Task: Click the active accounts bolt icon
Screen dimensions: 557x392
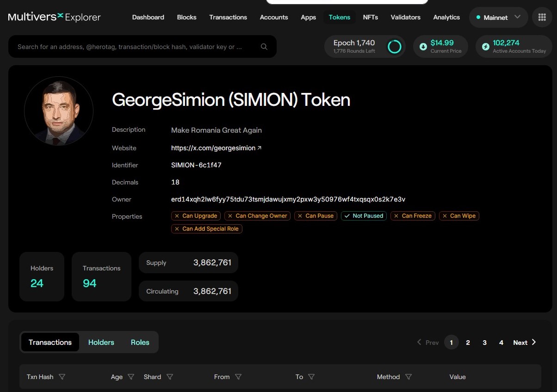Action: coord(485,47)
